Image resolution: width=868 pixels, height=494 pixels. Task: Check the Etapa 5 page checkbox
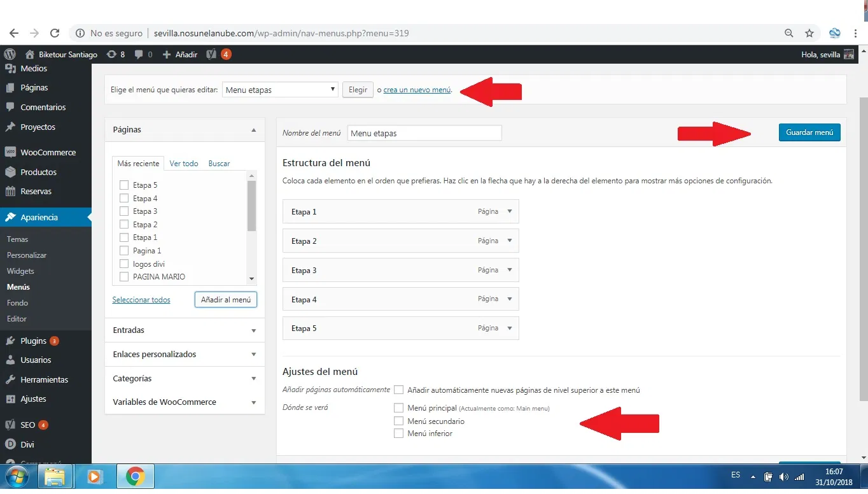124,185
